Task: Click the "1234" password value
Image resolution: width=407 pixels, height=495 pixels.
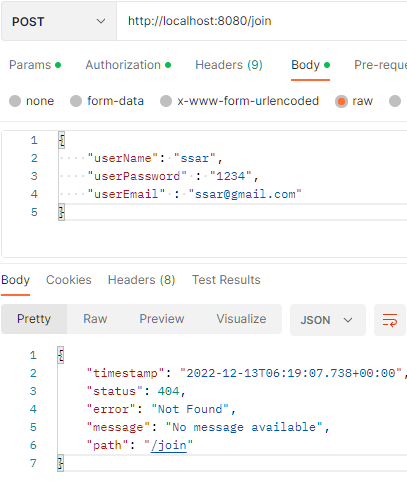Action: click(231, 176)
